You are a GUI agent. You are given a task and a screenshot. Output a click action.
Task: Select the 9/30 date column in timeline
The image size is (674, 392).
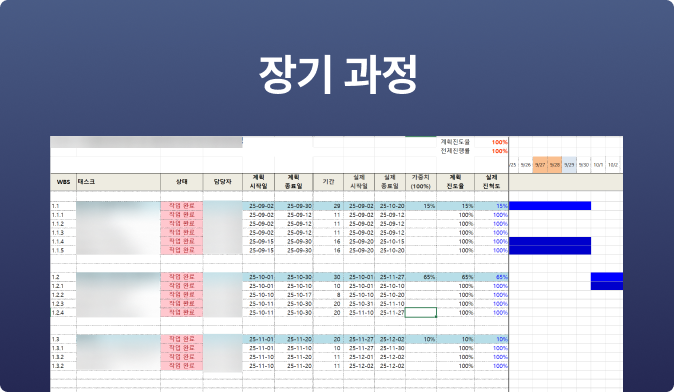tap(583, 165)
